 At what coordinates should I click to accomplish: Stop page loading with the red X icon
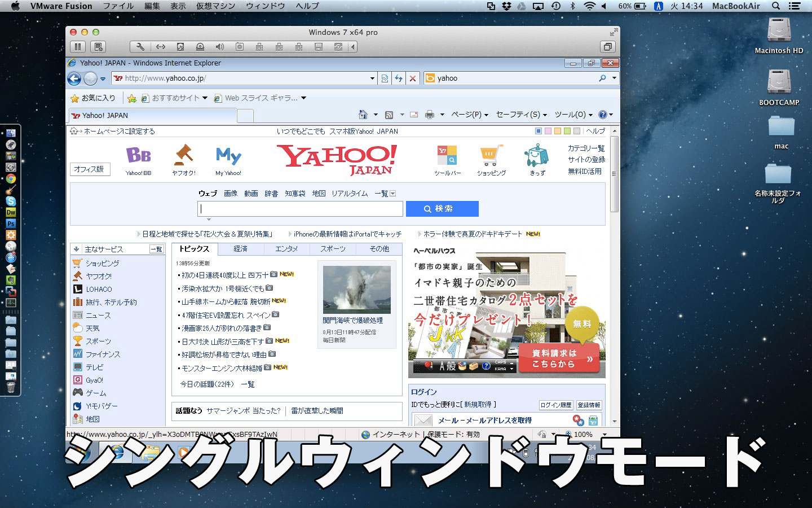coord(413,78)
